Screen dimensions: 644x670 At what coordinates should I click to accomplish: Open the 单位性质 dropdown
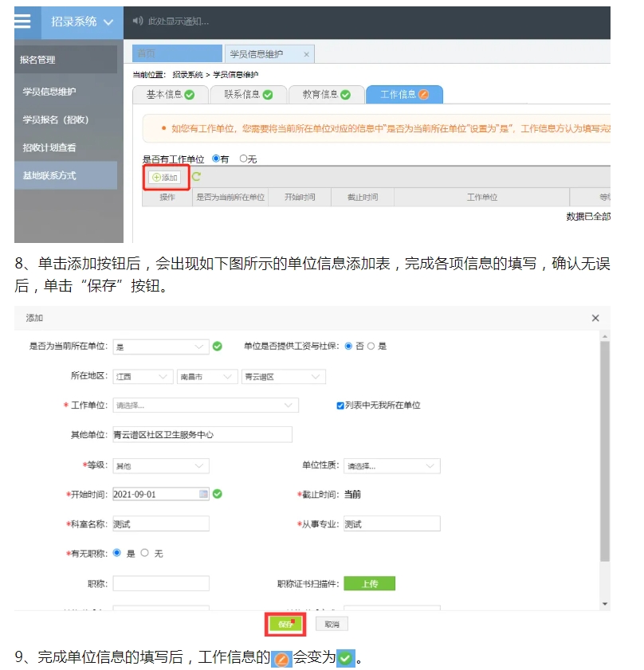[391, 466]
